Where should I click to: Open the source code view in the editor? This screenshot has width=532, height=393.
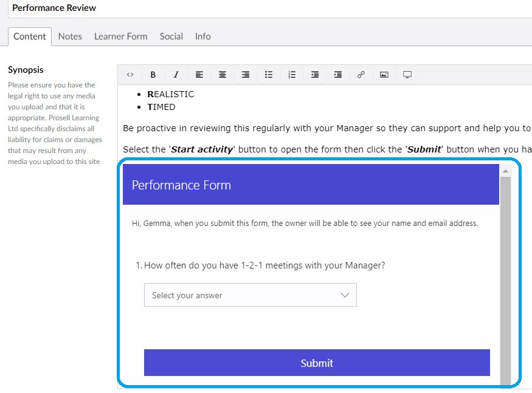pyautogui.click(x=130, y=74)
